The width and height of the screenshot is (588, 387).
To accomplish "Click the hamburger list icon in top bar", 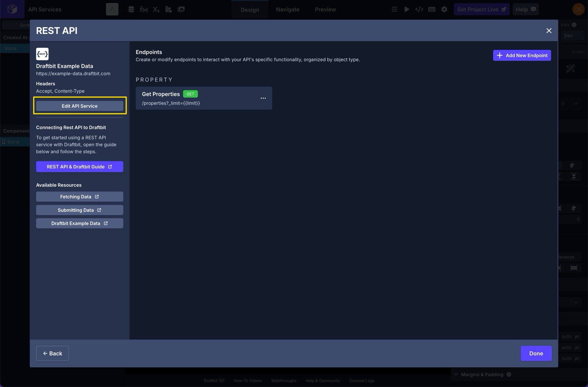I will pyautogui.click(x=394, y=9).
